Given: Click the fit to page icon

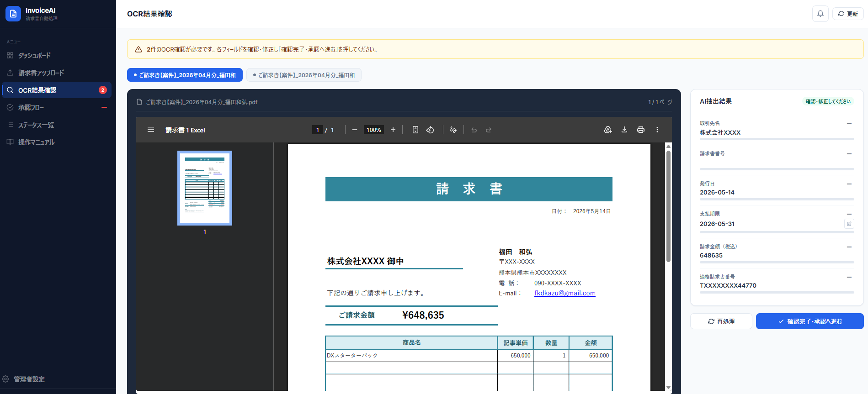Looking at the screenshot, I should pyautogui.click(x=415, y=130).
